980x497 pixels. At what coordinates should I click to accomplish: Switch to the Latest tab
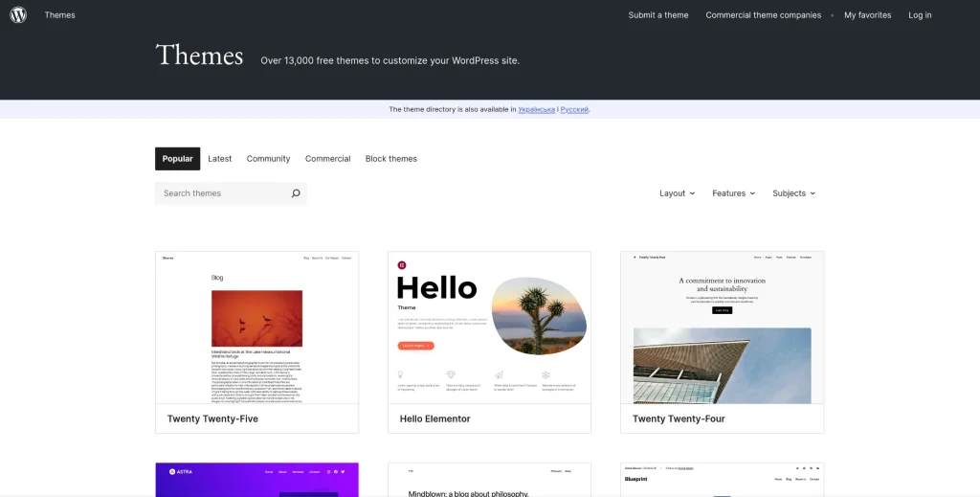219,159
